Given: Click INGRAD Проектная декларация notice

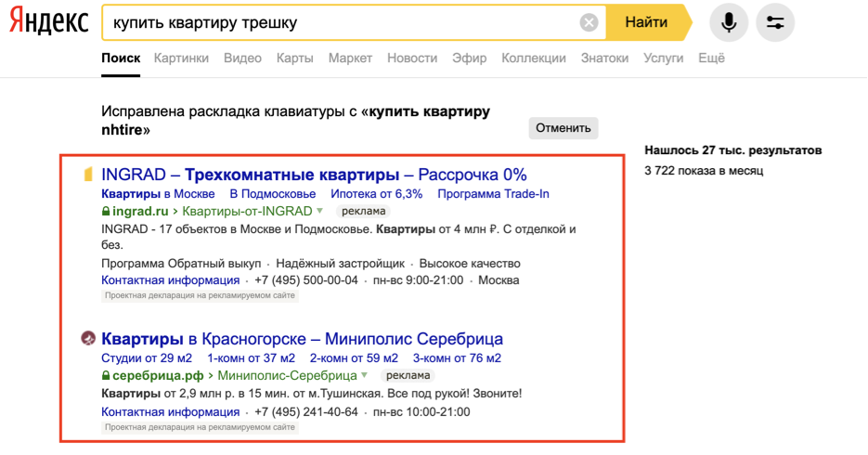Looking at the screenshot, I should coord(200,295).
